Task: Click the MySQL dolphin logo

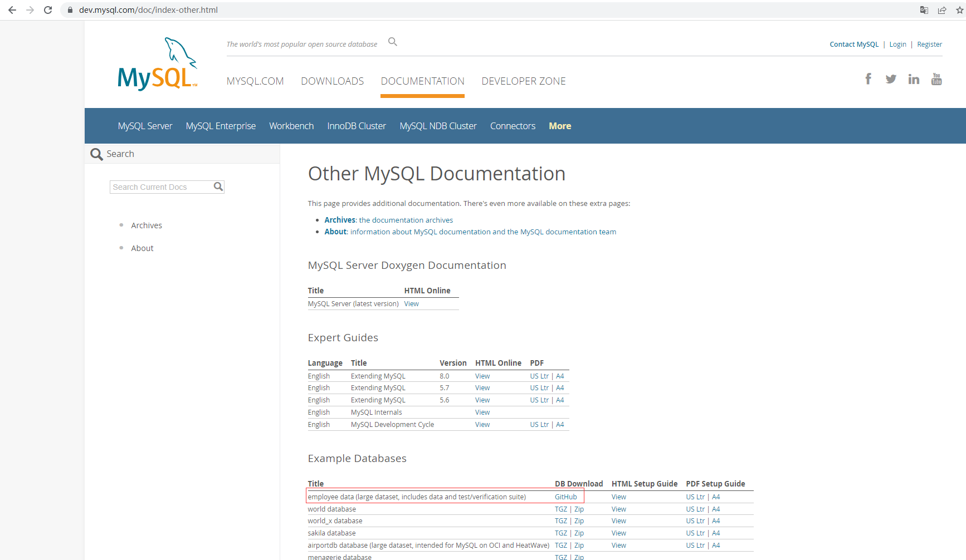Action: 158,64
